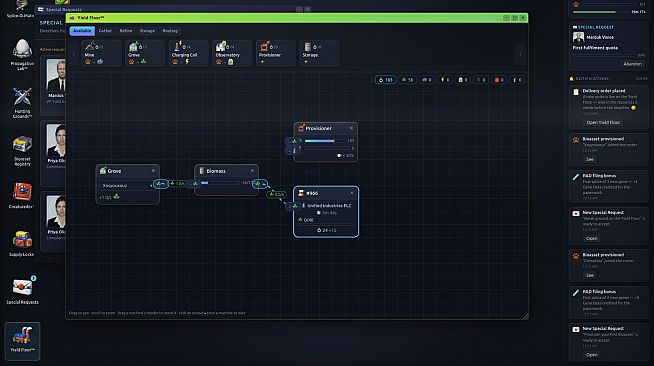This screenshot has width=654, height=366.
Task: Click the Special Requests window title bar
Action: pos(173,9)
